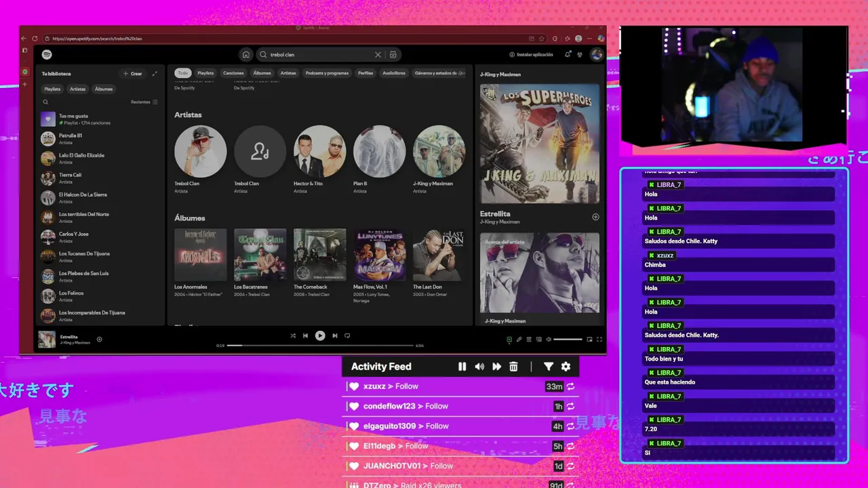The width and height of the screenshot is (868, 488).
Task: Clear the 'trebol clan' search text
Action: click(378, 54)
